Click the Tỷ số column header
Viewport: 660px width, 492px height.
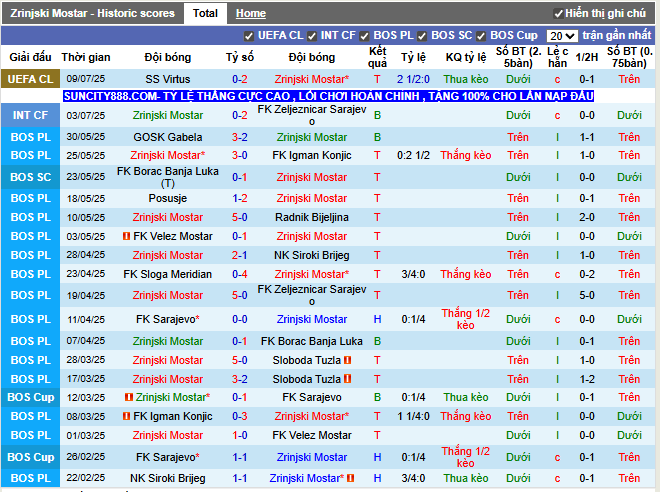tap(240, 57)
